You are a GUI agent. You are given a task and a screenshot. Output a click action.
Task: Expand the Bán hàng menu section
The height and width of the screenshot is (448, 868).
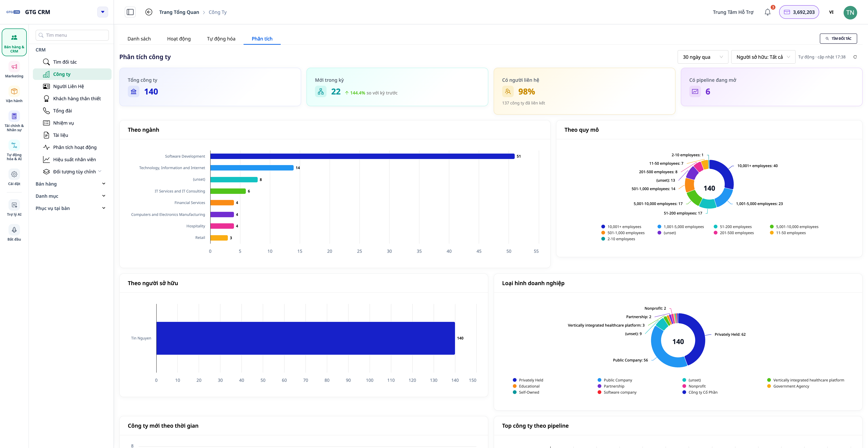[x=71, y=184]
